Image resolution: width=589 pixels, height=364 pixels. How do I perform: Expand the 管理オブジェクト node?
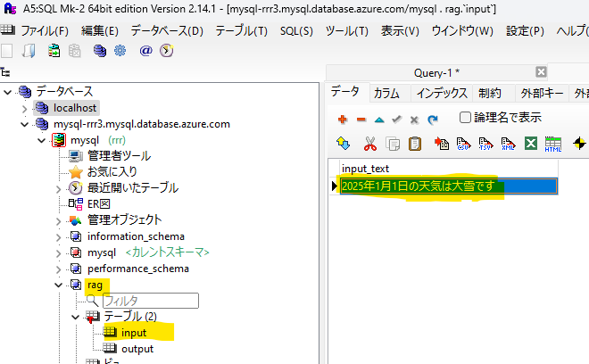coord(58,221)
